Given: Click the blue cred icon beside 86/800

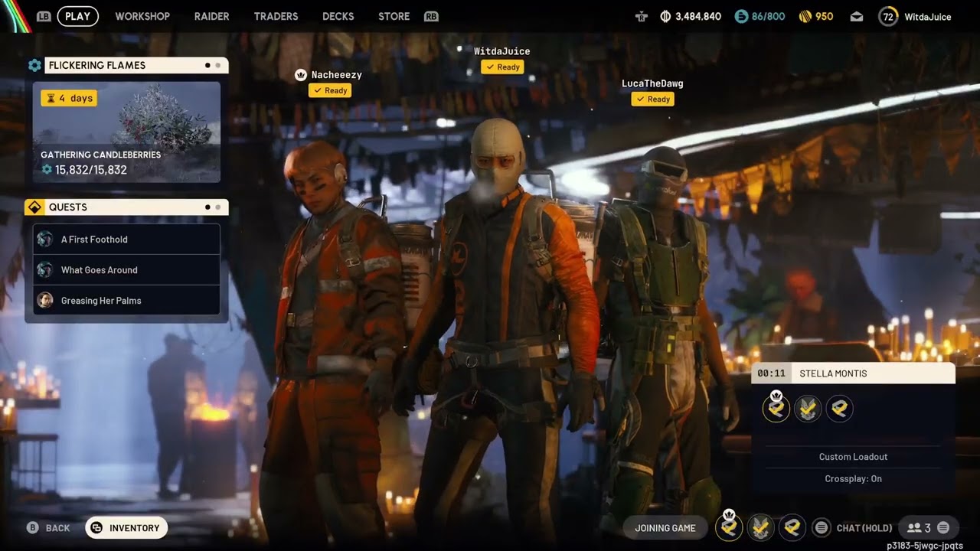Looking at the screenshot, I should click(x=740, y=16).
